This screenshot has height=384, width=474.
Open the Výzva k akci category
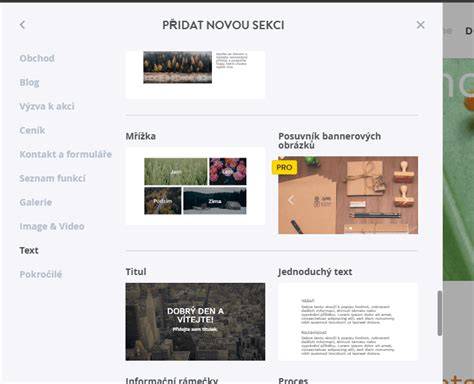(47, 106)
